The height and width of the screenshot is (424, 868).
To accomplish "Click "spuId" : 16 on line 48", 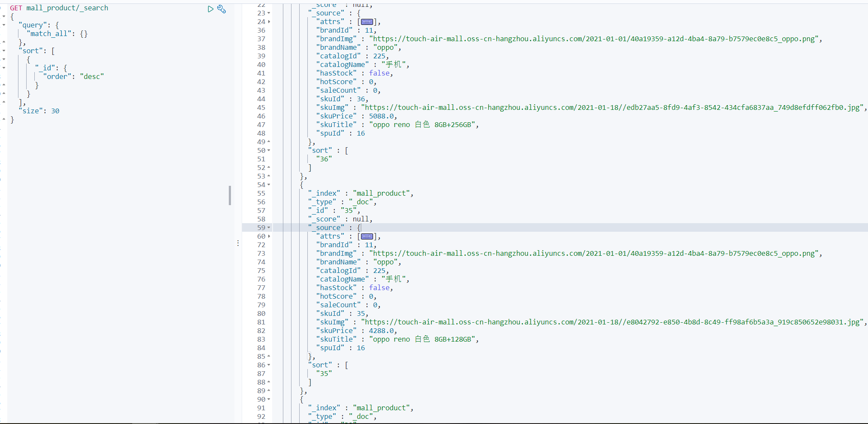I will point(340,133).
